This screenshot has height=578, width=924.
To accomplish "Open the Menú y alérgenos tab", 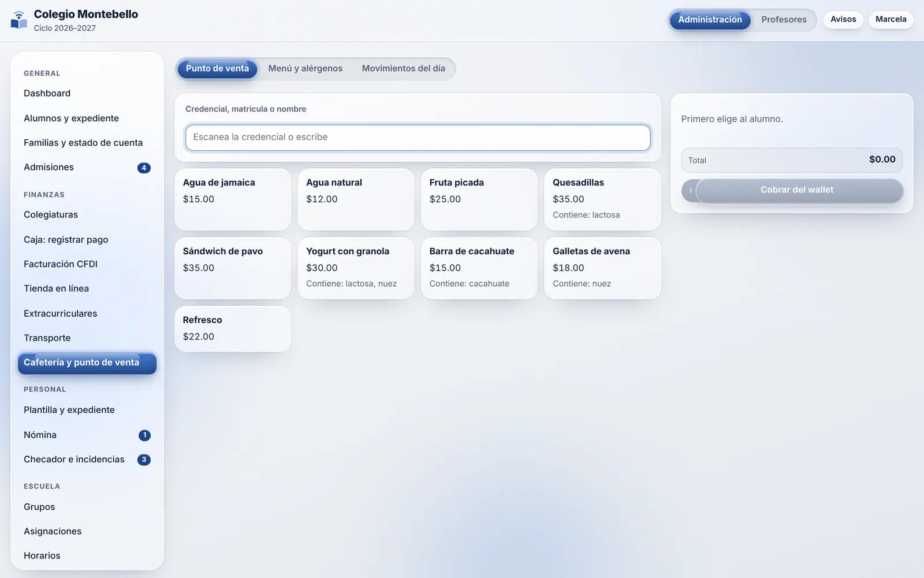I will 305,69.
